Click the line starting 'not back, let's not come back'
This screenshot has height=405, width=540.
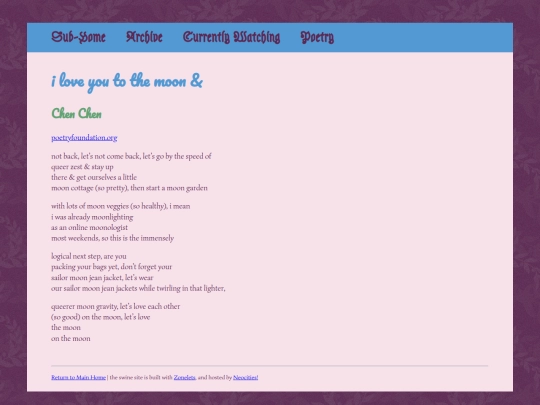(131, 156)
